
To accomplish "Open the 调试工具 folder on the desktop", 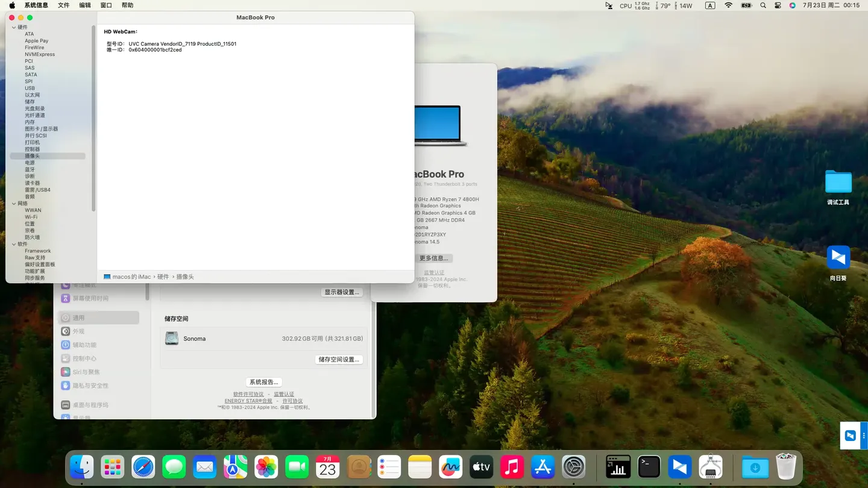I will (x=838, y=182).
